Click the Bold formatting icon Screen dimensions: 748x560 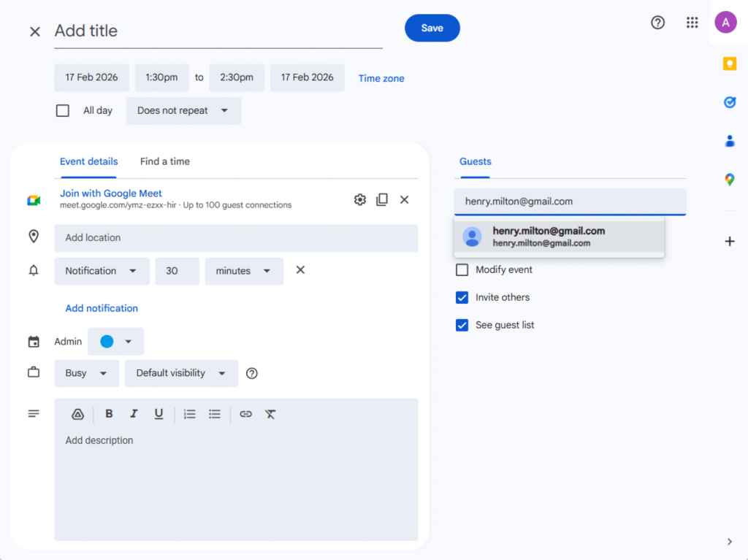[x=109, y=414]
